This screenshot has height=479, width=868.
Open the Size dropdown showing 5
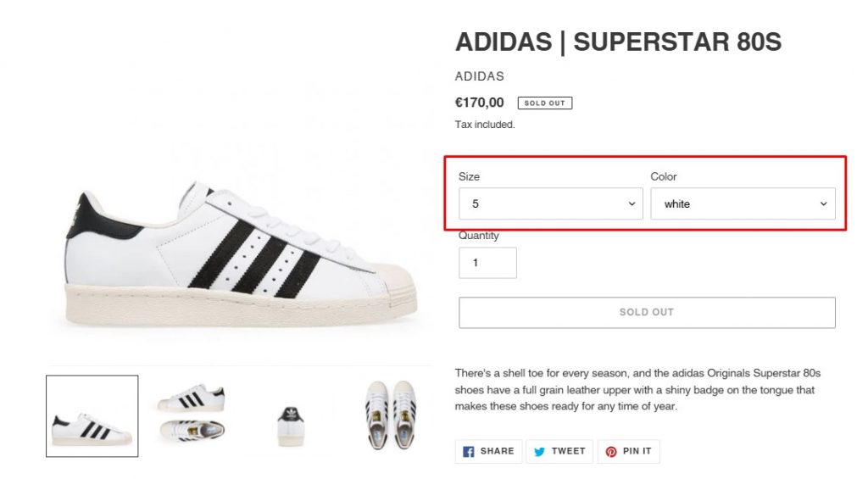(550, 204)
